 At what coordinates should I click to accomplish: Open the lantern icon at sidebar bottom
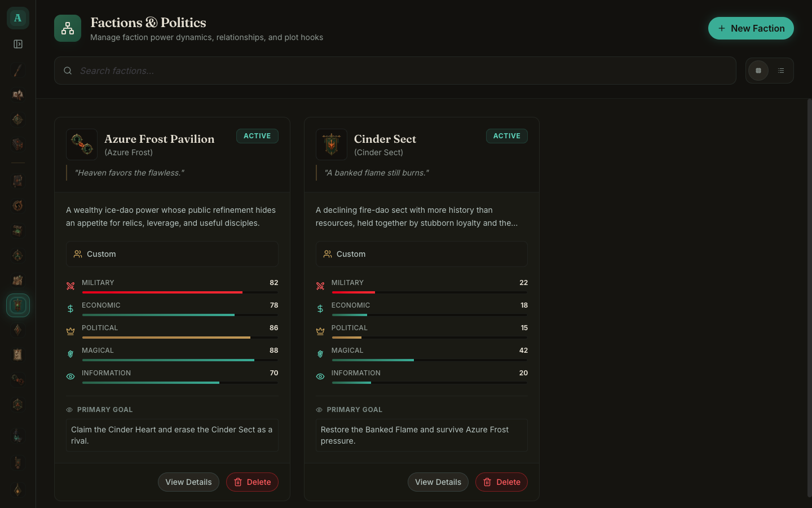[x=17, y=490]
